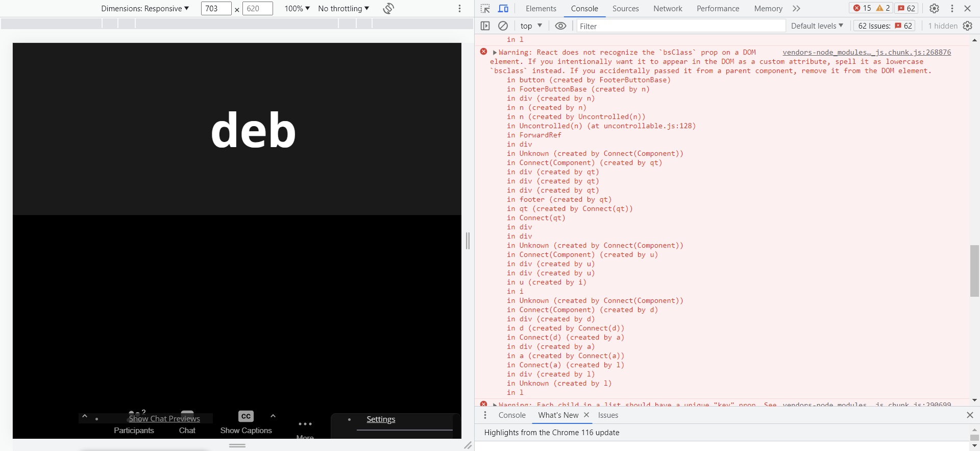Expand the 'Each child in a list' warning
980x451 pixels.
click(x=495, y=405)
